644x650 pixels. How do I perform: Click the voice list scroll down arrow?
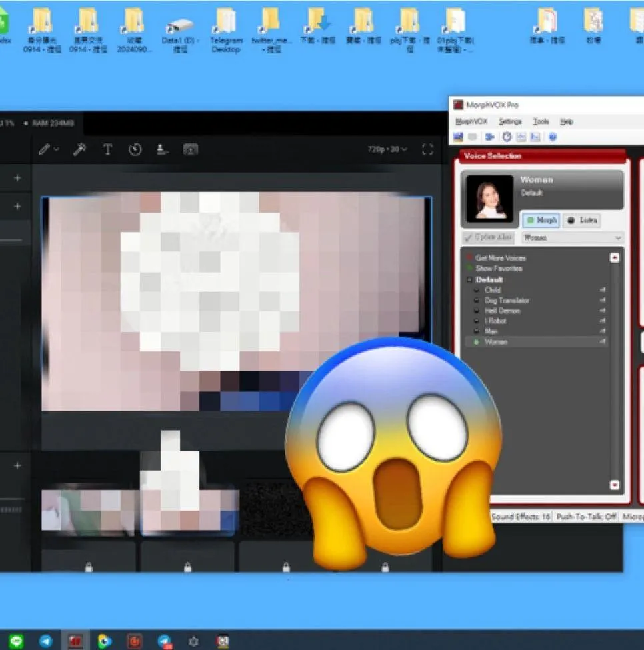614,485
